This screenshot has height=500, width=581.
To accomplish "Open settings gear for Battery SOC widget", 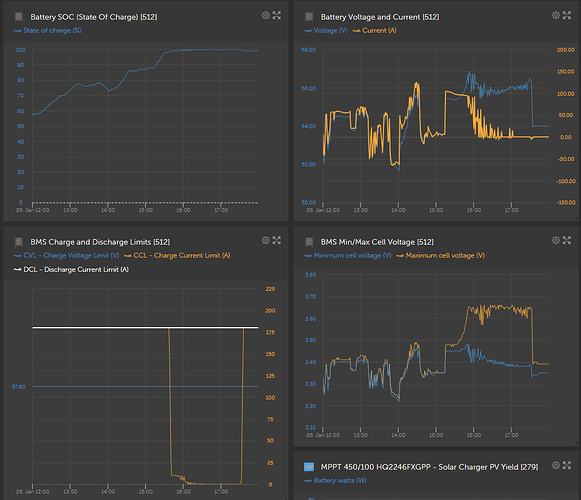I will pos(266,15).
